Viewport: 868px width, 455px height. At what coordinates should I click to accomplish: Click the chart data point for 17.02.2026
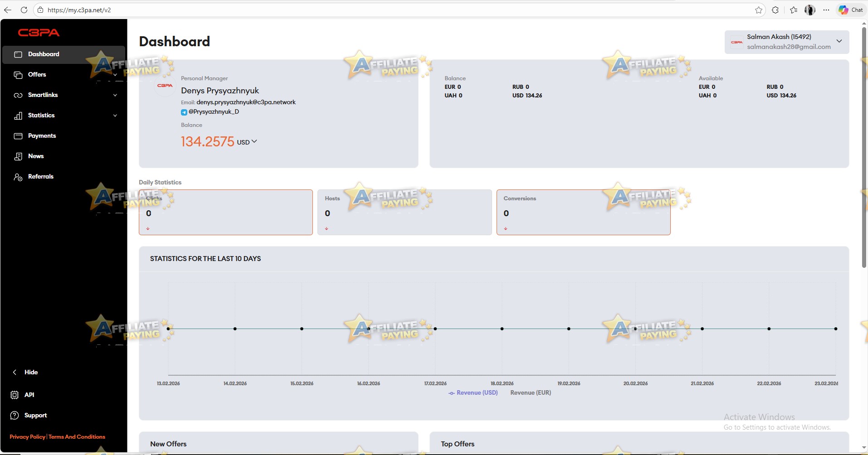[x=435, y=329]
